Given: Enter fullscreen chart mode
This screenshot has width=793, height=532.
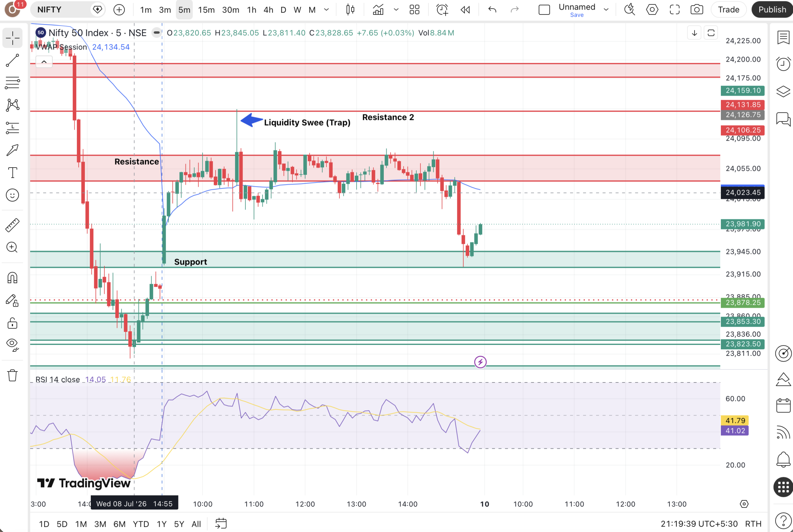Looking at the screenshot, I should pyautogui.click(x=675, y=10).
